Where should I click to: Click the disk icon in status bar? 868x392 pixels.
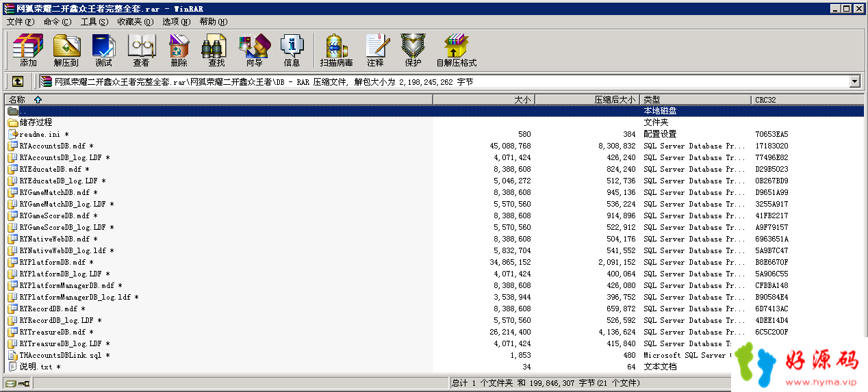click(11, 383)
